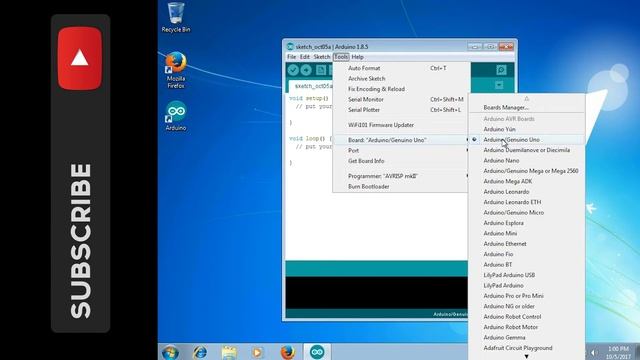This screenshot has width=640, height=360.
Task: Open the Serial Monitor magnifier icon
Action: tap(501, 70)
